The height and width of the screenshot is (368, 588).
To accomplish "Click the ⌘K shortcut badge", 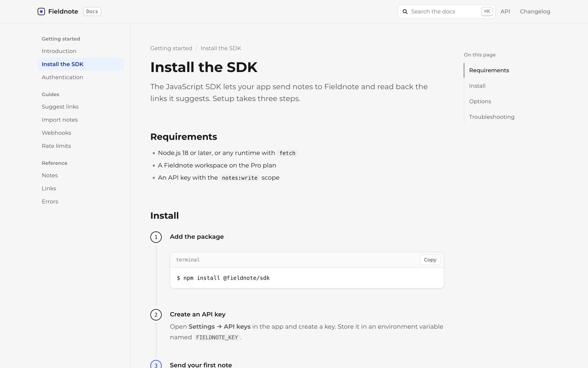I will click(x=487, y=11).
